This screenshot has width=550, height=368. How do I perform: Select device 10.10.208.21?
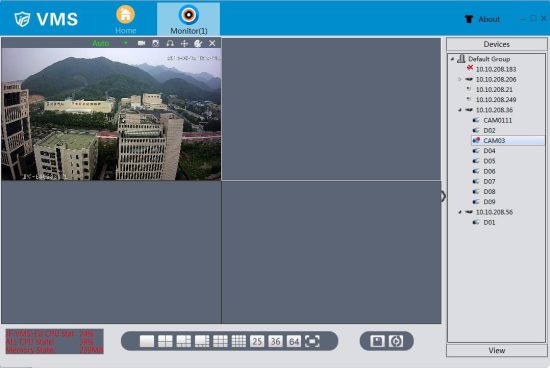(x=494, y=89)
